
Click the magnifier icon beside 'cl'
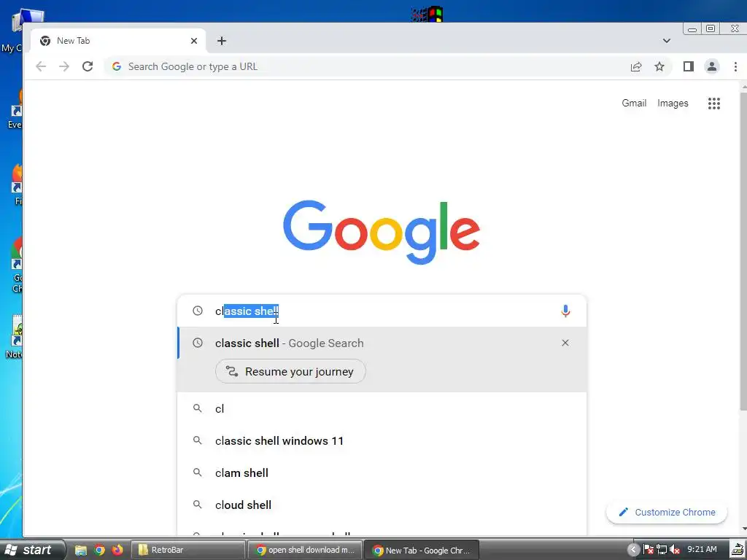pyautogui.click(x=197, y=408)
